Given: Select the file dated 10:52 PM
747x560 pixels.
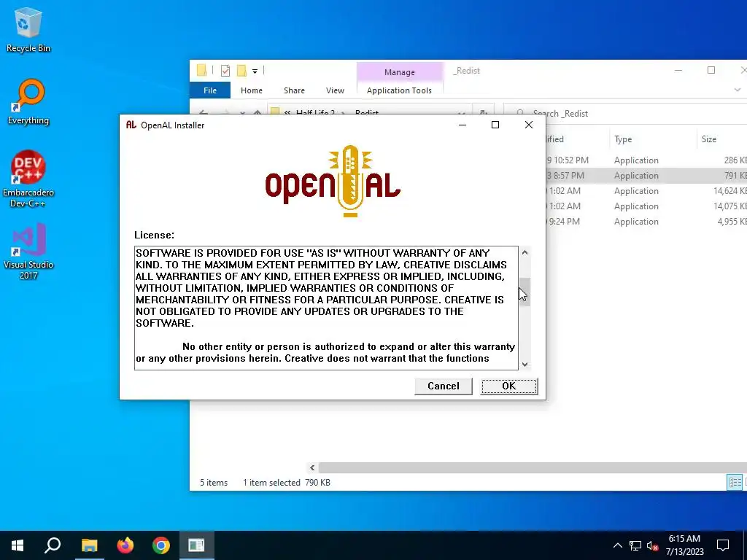Looking at the screenshot, I should [646, 160].
